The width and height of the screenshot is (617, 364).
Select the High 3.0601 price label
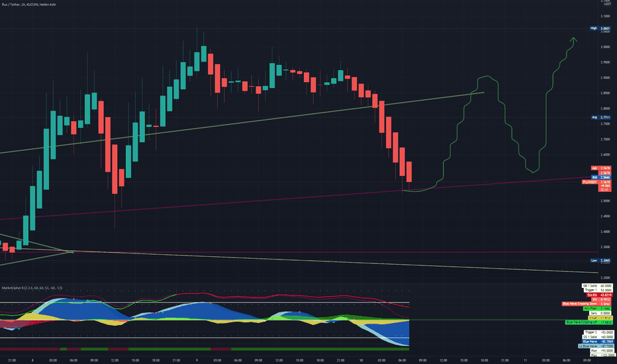(600, 28)
